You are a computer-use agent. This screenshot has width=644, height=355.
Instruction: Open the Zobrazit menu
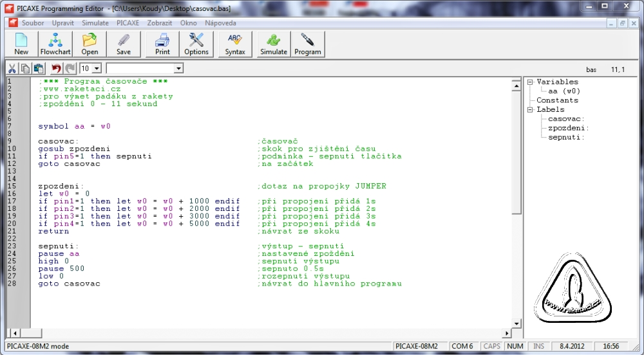pos(159,23)
